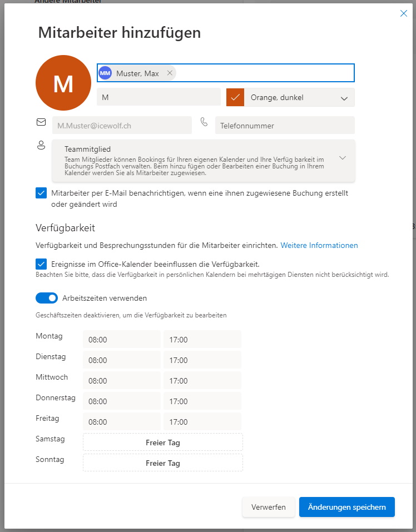Open Mittwoch end time 17:00

(202, 381)
